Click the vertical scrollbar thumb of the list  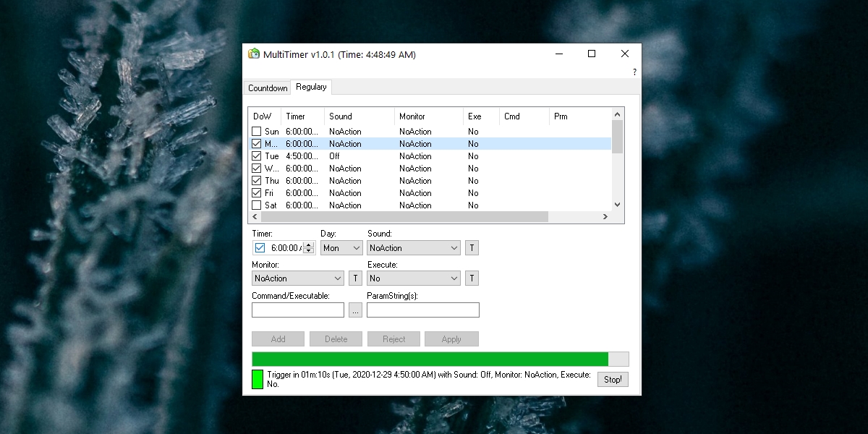click(x=617, y=137)
